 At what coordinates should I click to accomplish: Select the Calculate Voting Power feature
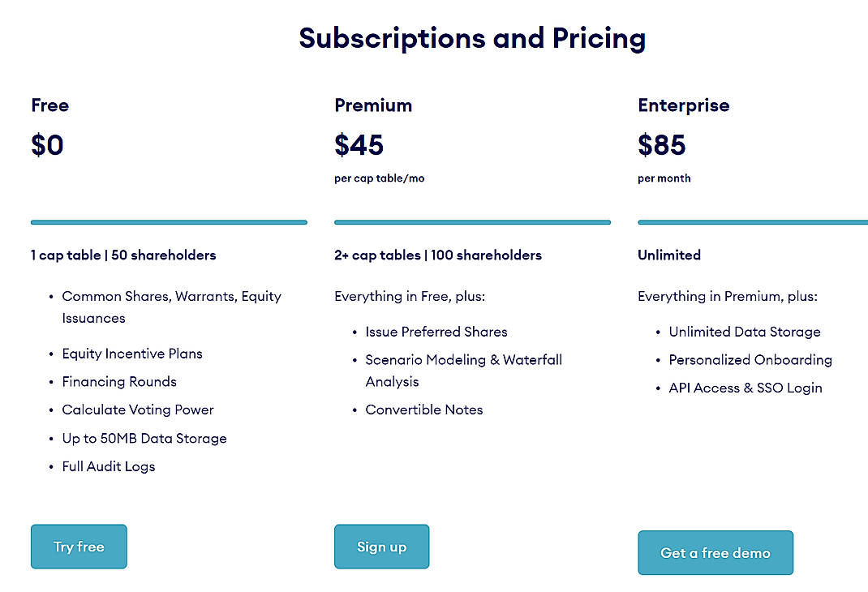(x=138, y=410)
